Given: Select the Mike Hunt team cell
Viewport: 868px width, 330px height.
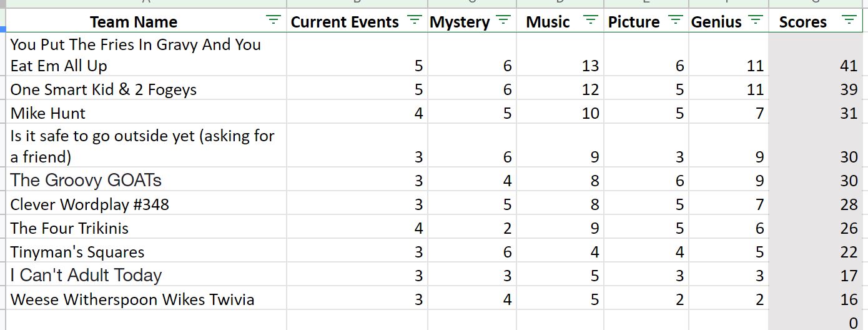Looking at the screenshot, I should 146,113.
